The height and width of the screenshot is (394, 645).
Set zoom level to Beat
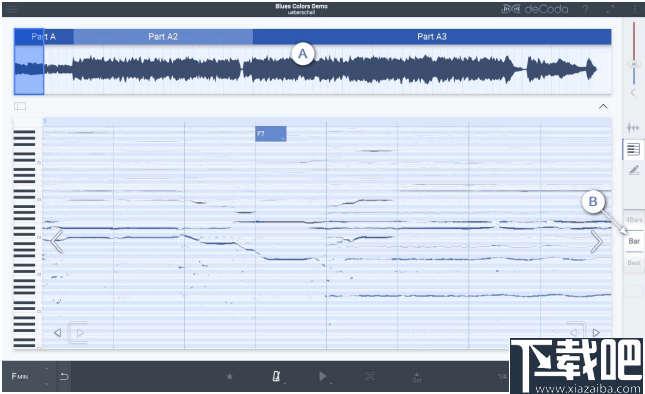pyautogui.click(x=634, y=262)
